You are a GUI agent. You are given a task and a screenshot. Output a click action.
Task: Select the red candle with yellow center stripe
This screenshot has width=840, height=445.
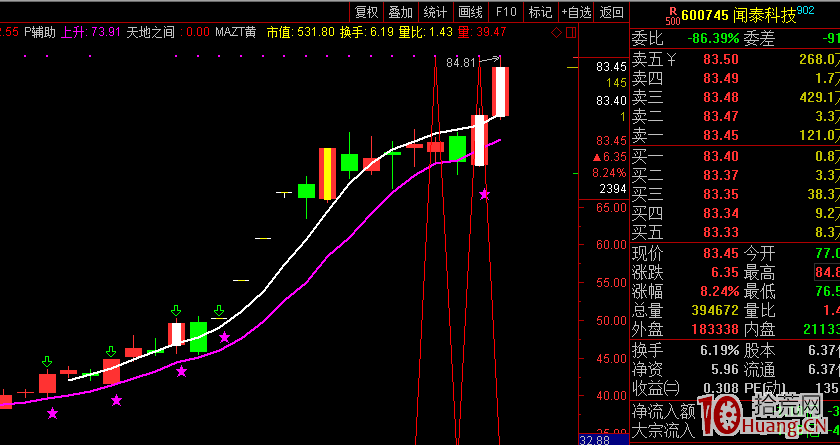tap(327, 174)
